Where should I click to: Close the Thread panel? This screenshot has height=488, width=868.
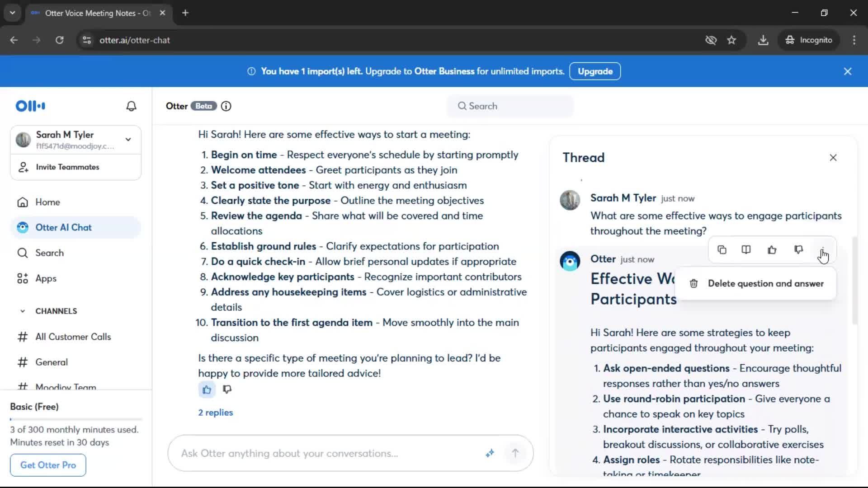pyautogui.click(x=833, y=158)
